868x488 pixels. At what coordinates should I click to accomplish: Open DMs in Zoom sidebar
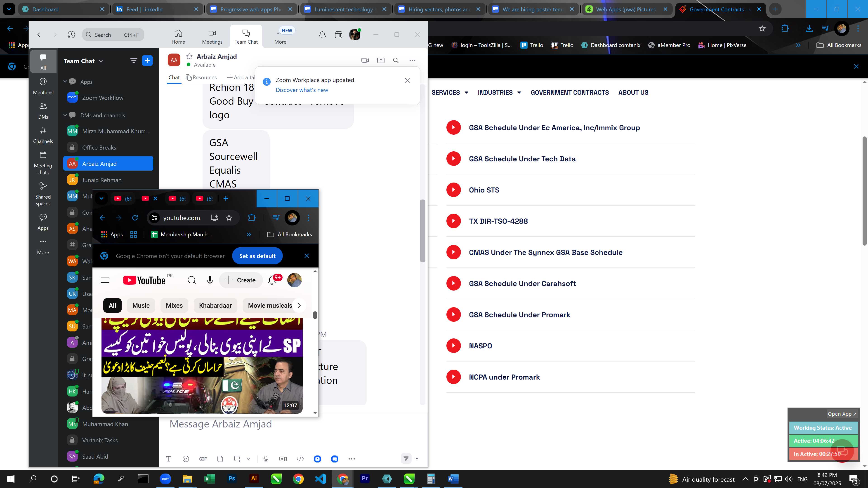tap(43, 111)
